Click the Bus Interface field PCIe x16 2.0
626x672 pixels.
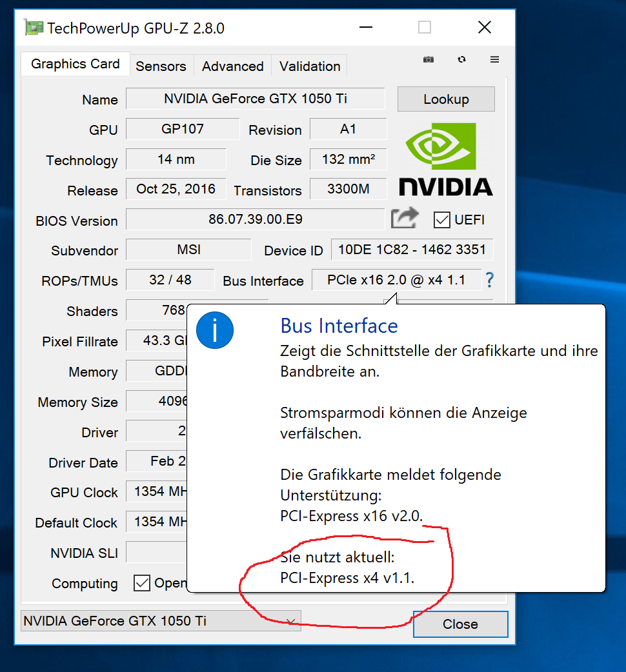point(396,280)
